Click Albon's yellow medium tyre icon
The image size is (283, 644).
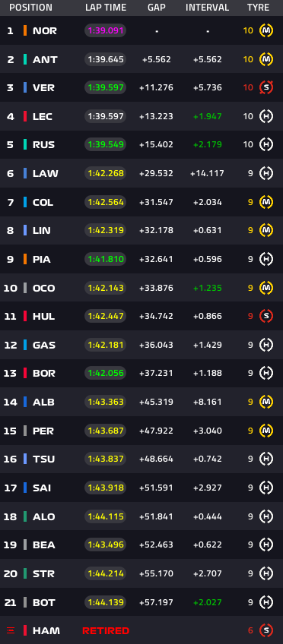point(266,402)
